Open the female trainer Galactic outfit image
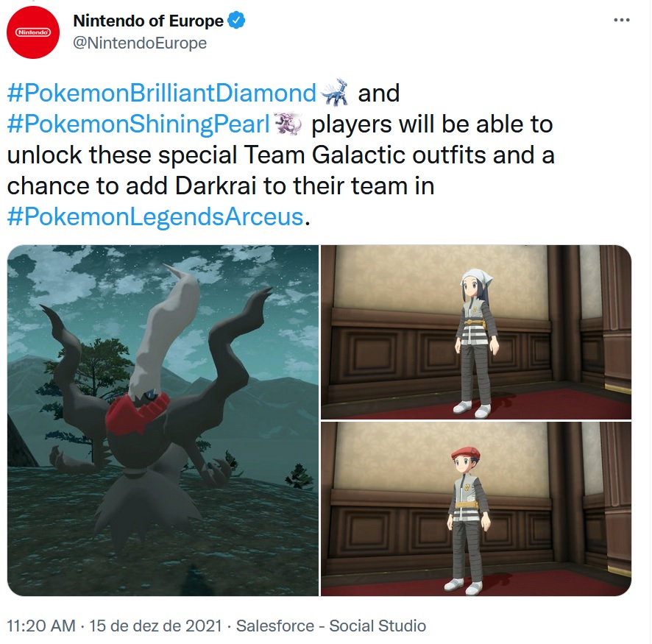652x644 pixels. [476, 332]
